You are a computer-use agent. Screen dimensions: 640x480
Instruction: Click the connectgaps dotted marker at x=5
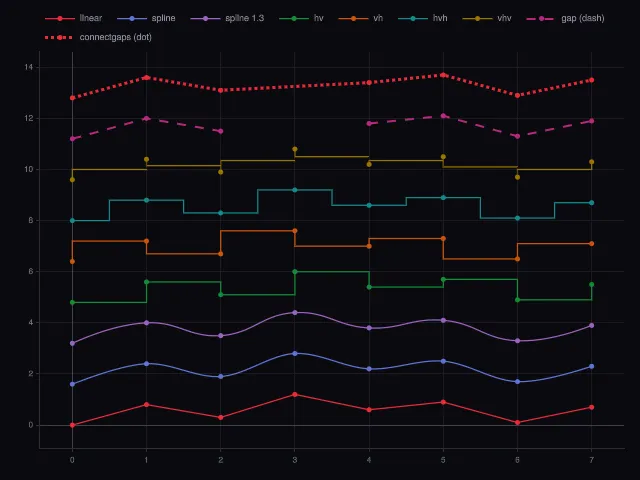click(x=443, y=75)
